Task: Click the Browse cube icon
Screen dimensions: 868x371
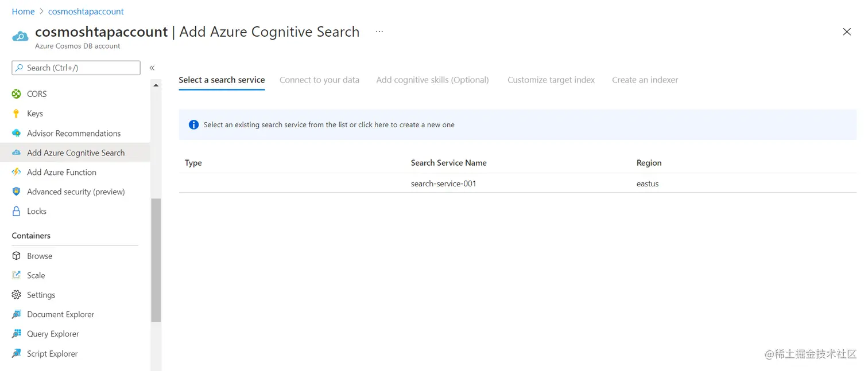Action: pyautogui.click(x=16, y=256)
